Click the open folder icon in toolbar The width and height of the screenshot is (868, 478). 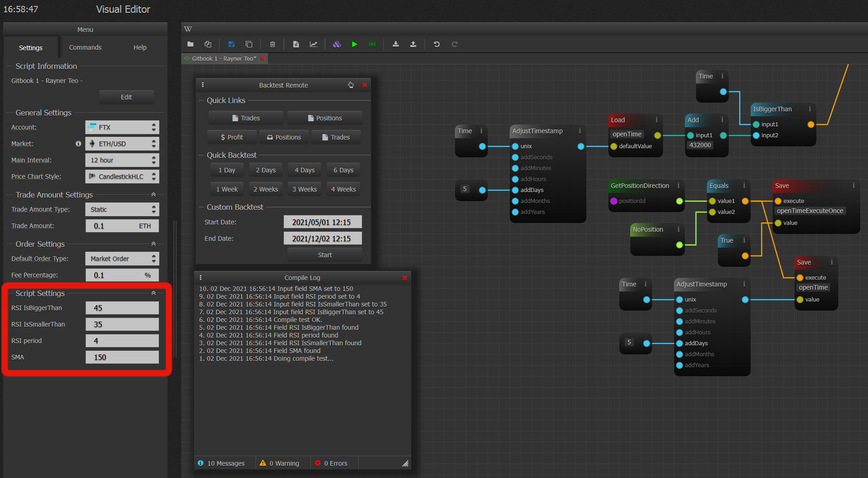pos(190,44)
